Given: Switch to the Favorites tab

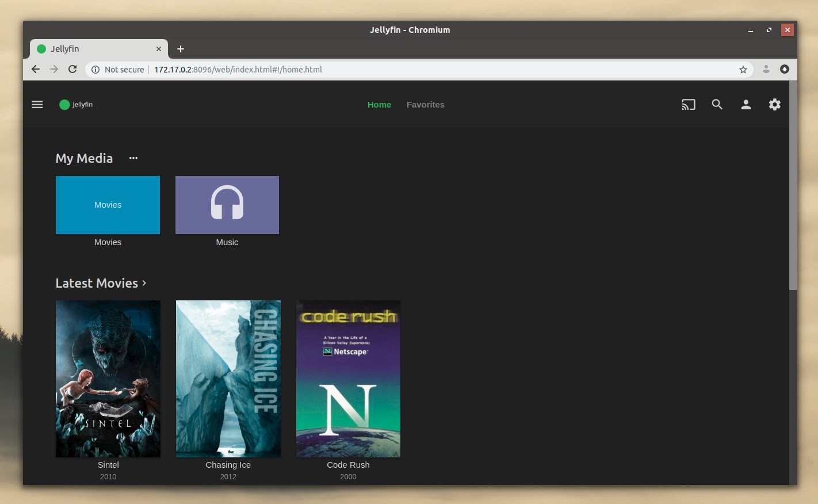Looking at the screenshot, I should (425, 105).
